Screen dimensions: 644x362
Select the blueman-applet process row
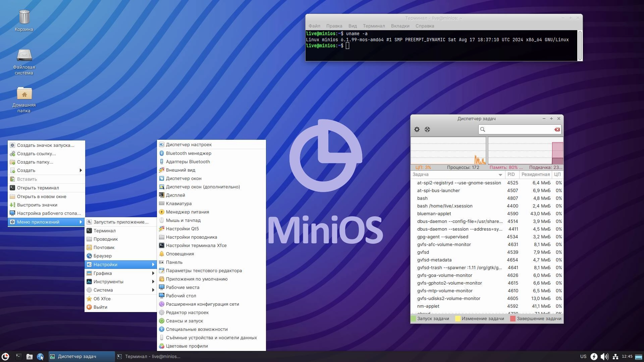click(487, 214)
